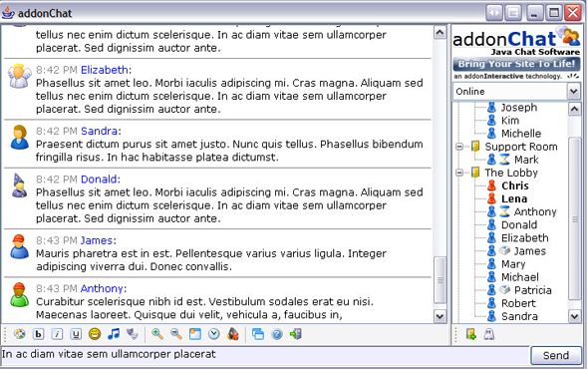Click the theater masks icon
Image resolution: width=588 pixels, height=369 pixels.
[132, 334]
